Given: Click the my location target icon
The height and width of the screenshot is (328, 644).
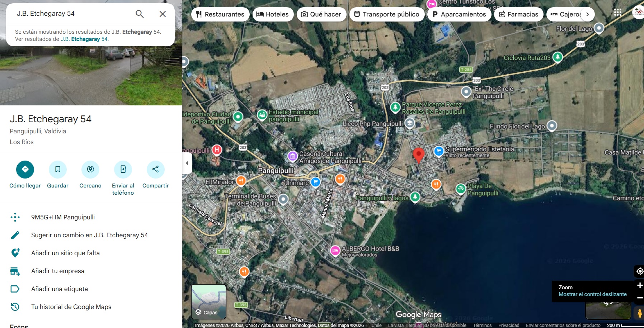Looking at the screenshot, I should pyautogui.click(x=640, y=271).
